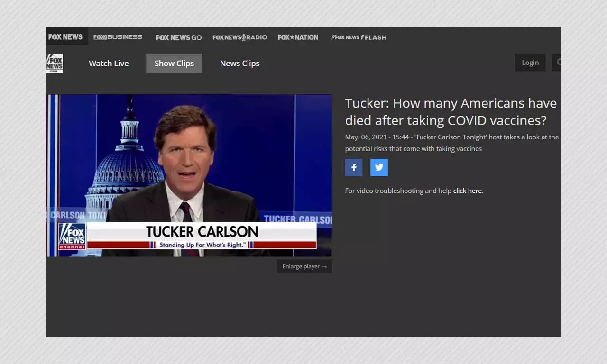Image resolution: width=607 pixels, height=364 pixels.
Task: Click the Enlarge player button
Action: click(x=304, y=266)
